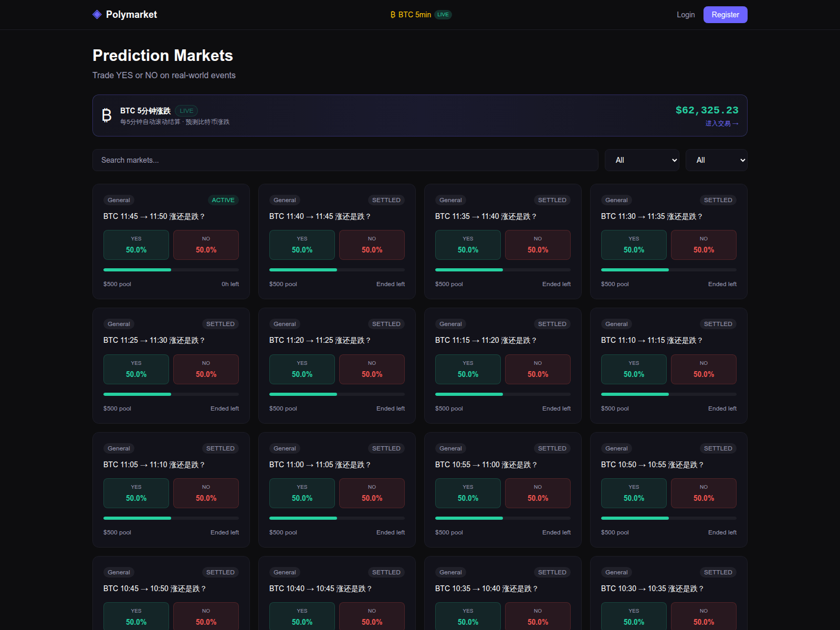Choose YES on BTC 11:25 → 11:30 market
Viewport: 840px width, 630px height.
click(136, 369)
